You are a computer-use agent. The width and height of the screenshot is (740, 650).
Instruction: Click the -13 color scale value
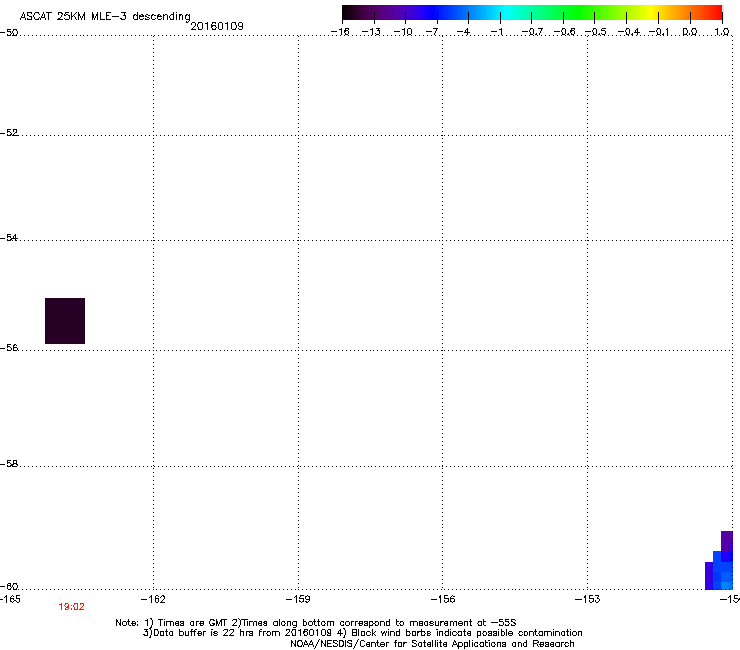[371, 32]
